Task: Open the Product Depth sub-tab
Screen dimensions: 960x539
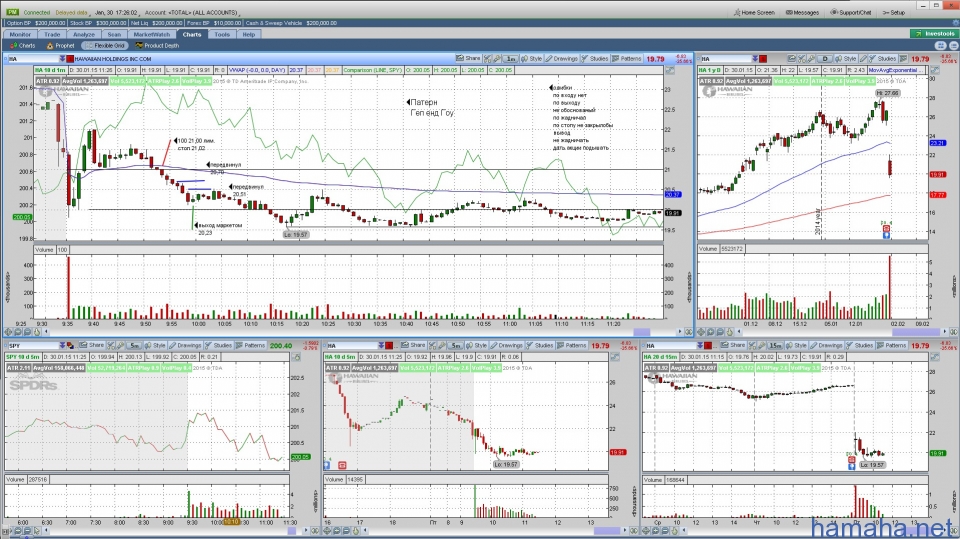Action: point(157,45)
